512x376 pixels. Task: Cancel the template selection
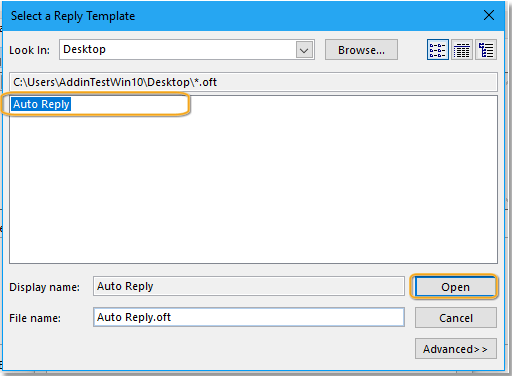pyautogui.click(x=456, y=318)
